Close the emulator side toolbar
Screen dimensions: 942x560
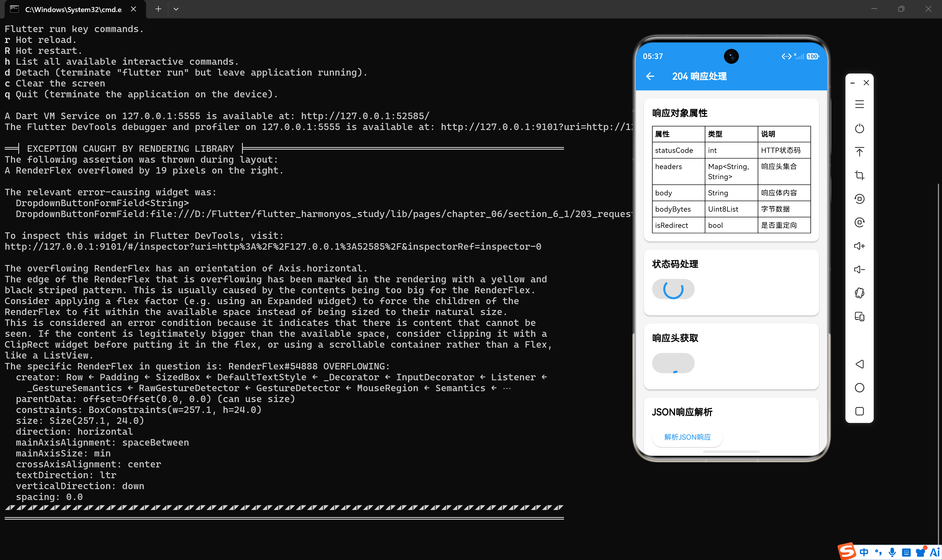866,83
